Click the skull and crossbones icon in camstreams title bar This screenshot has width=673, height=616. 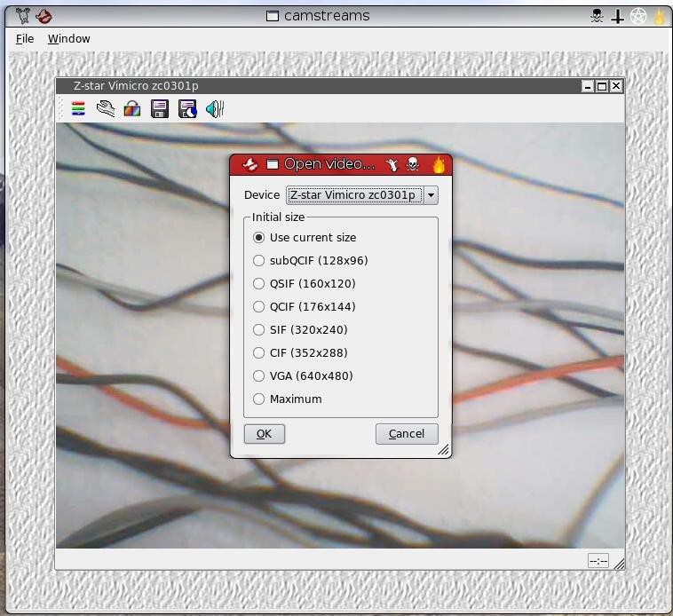pos(597,16)
